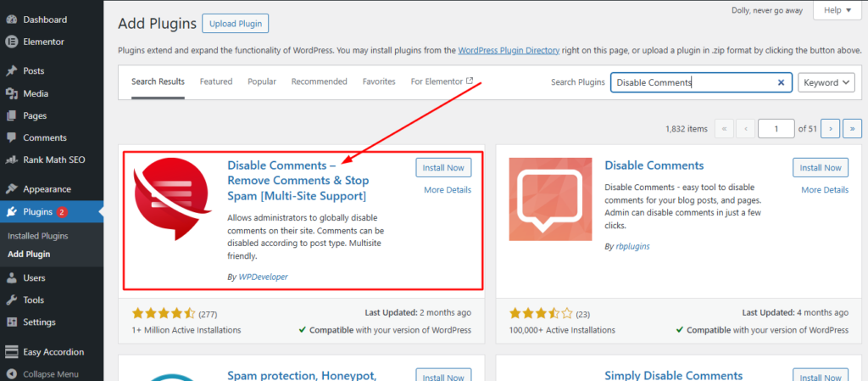Click the 100,000+ Active Installations text
Image resolution: width=868 pixels, height=381 pixels.
coord(563,330)
